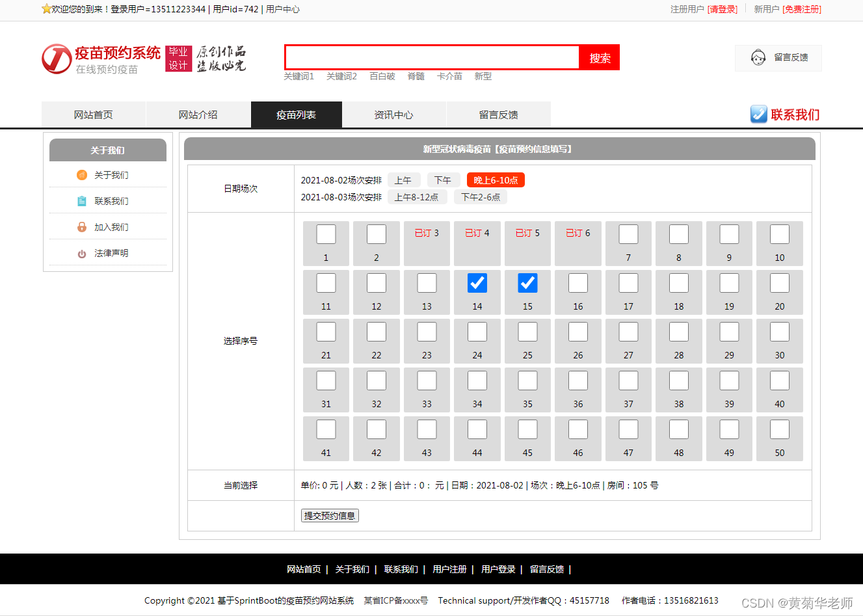Click the footer 用户登录 link
Image resolution: width=863 pixels, height=616 pixels.
pyautogui.click(x=498, y=569)
